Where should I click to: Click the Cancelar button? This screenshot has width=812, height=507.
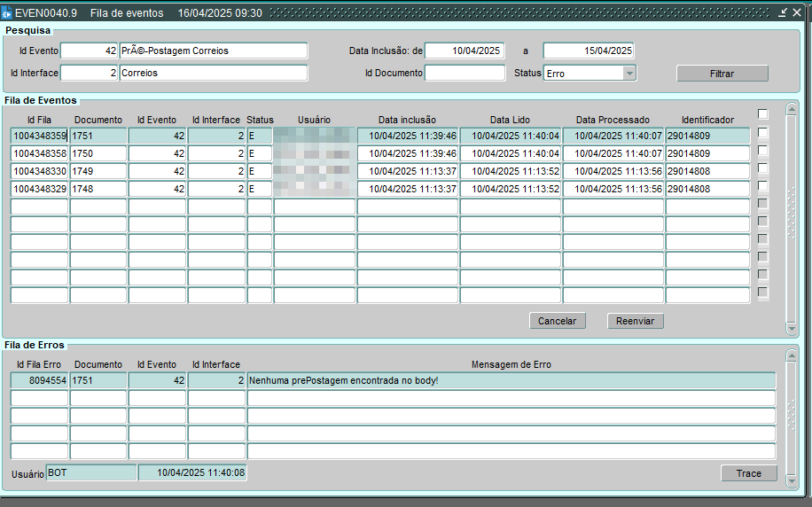[557, 321]
